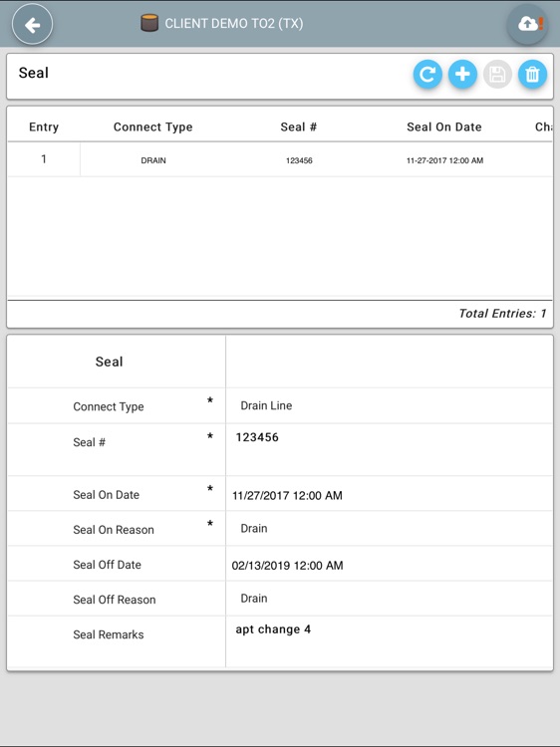Delete entry using the trash icon
The height and width of the screenshot is (747, 560).
[x=532, y=75]
